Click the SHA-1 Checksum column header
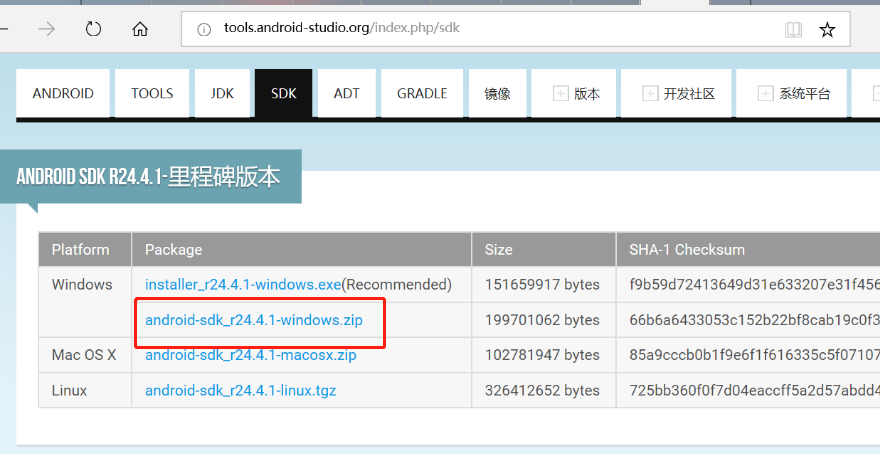880x454 pixels. point(748,249)
